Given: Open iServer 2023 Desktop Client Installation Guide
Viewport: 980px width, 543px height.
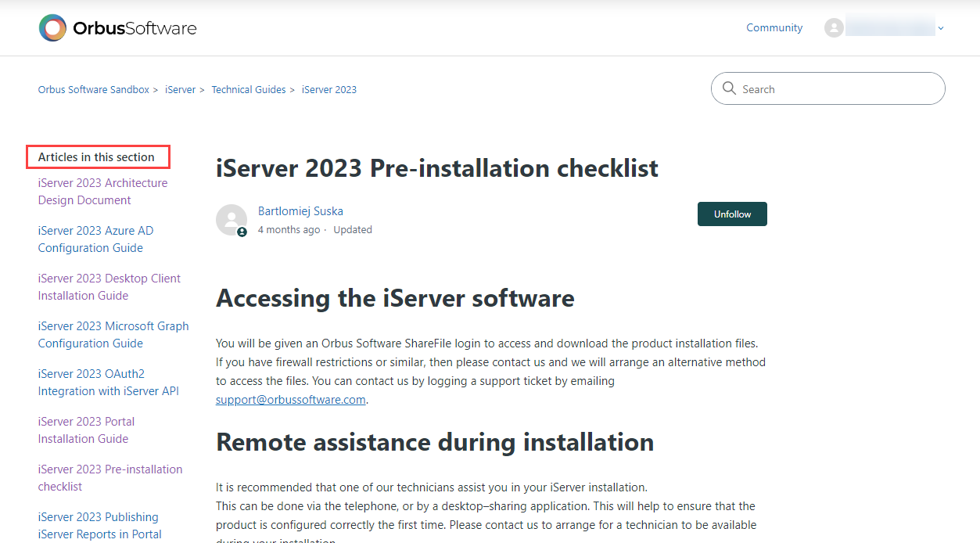Looking at the screenshot, I should pyautogui.click(x=109, y=287).
